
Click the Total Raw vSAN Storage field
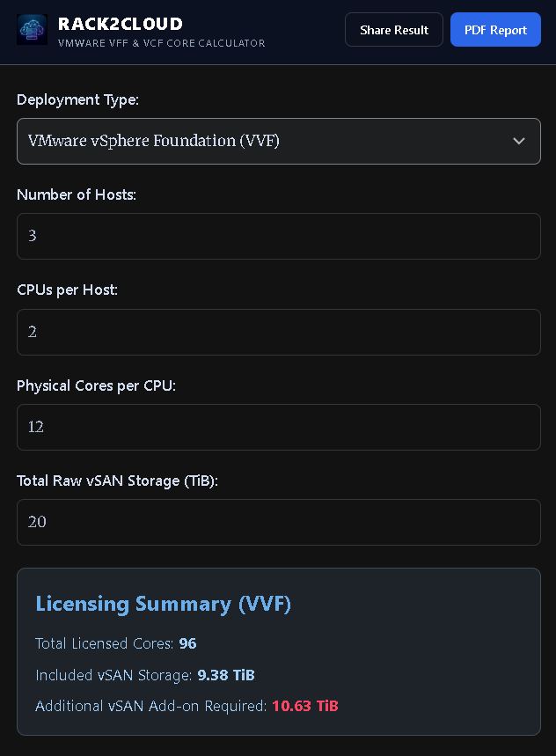click(279, 522)
